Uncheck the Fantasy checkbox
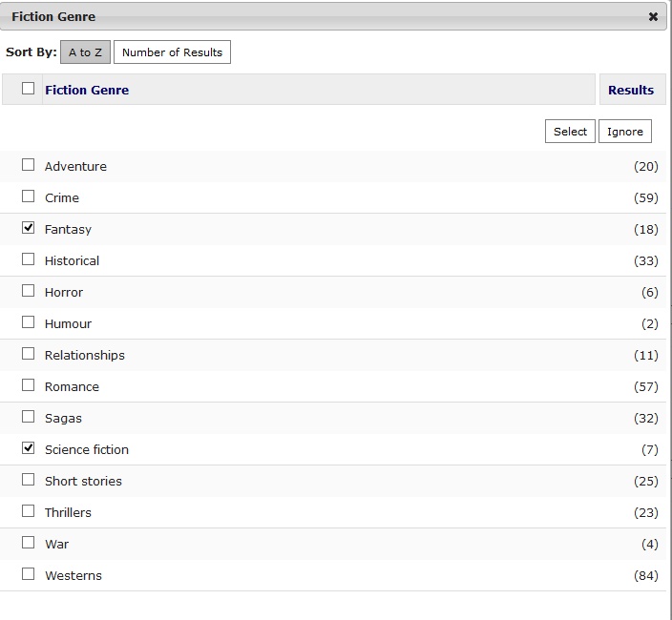Screen dimensions: 672x620 [x=28, y=228]
